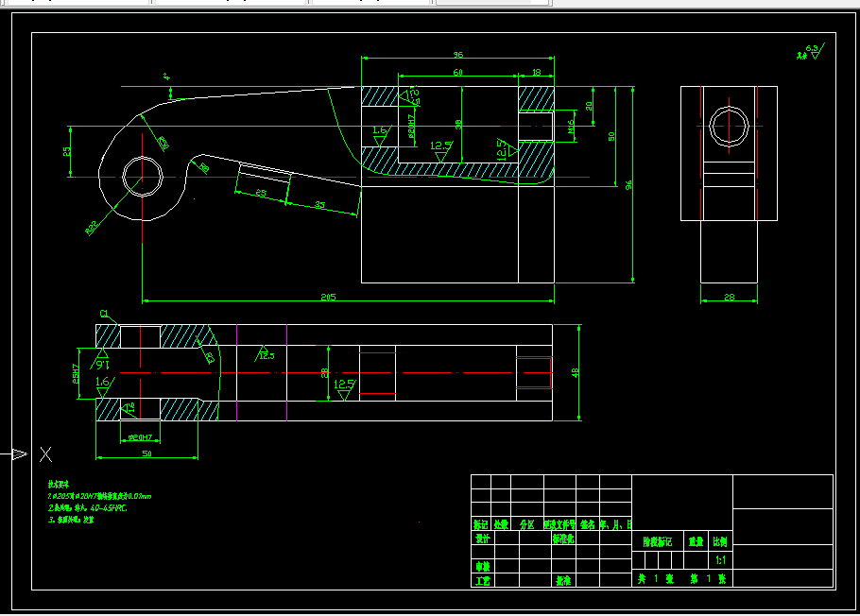860x616 pixels.
Task: Select the R22 radius dimension label
Action: pos(92,228)
